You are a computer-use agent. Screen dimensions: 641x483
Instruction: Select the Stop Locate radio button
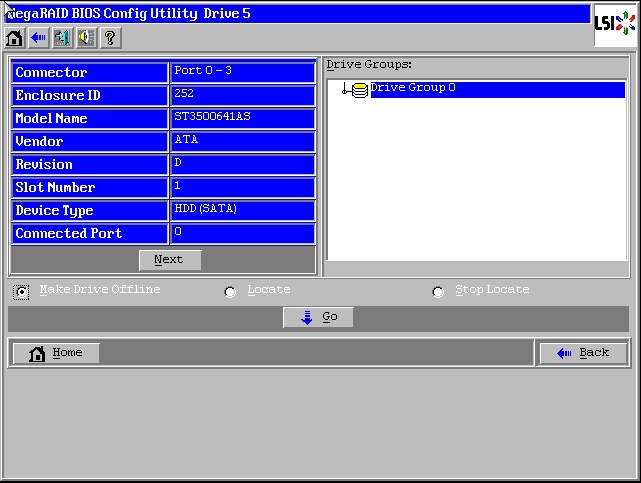(x=438, y=292)
